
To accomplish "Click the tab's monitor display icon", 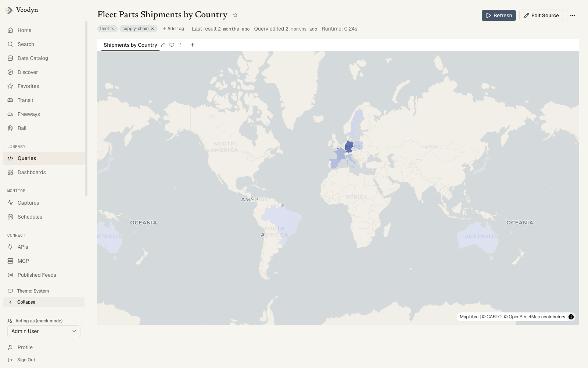I will pyautogui.click(x=172, y=45).
